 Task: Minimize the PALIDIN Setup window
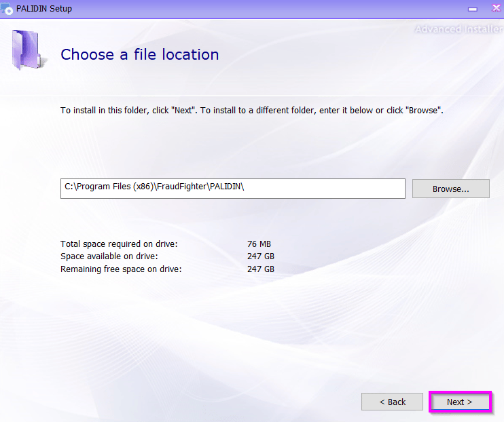473,9
